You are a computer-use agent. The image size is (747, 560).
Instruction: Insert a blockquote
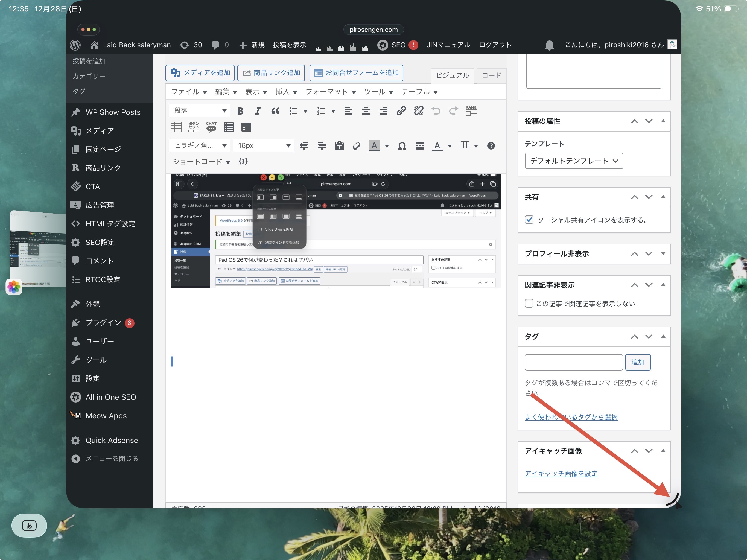point(275,111)
